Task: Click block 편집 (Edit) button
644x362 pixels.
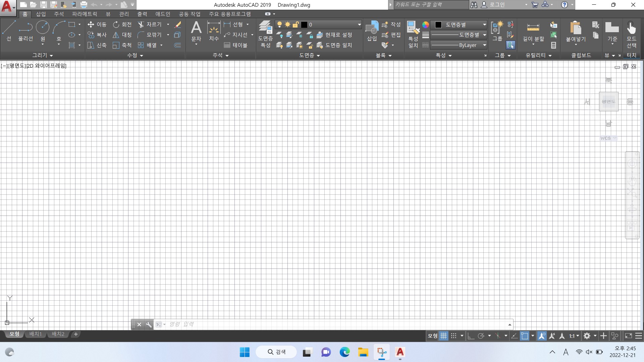Action: coord(391,35)
